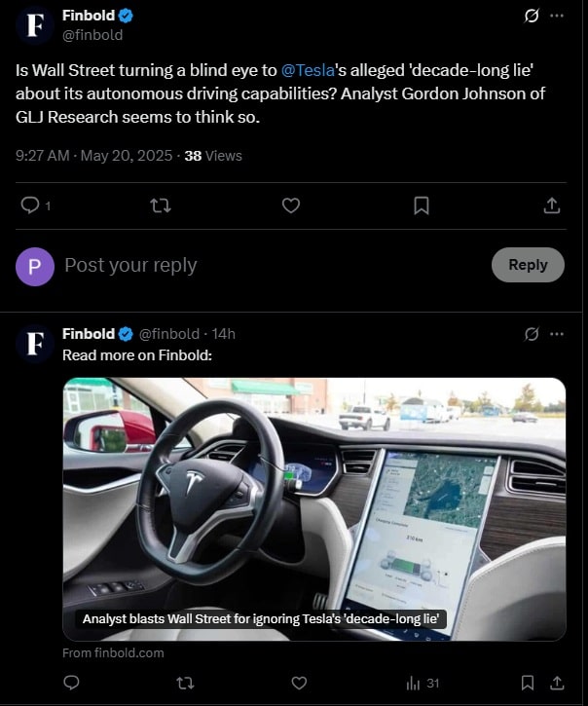View analytics showing 31 views
The image size is (588, 706).
(423, 683)
